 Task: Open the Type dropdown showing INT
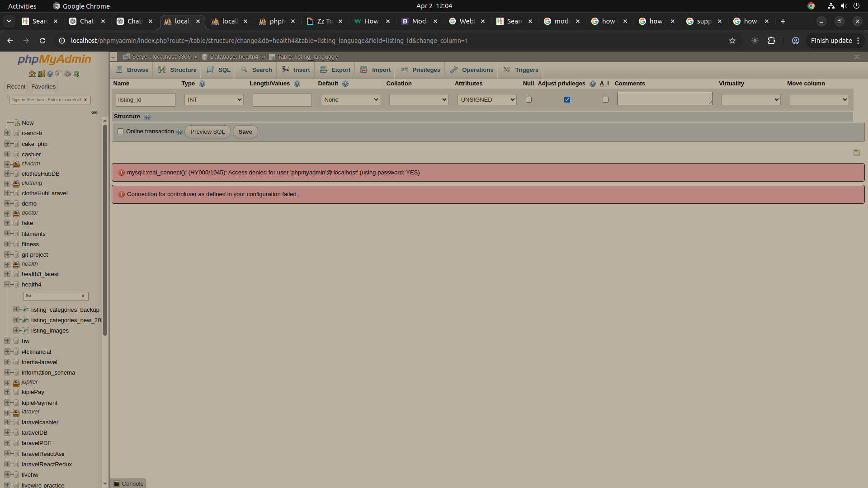click(214, 99)
